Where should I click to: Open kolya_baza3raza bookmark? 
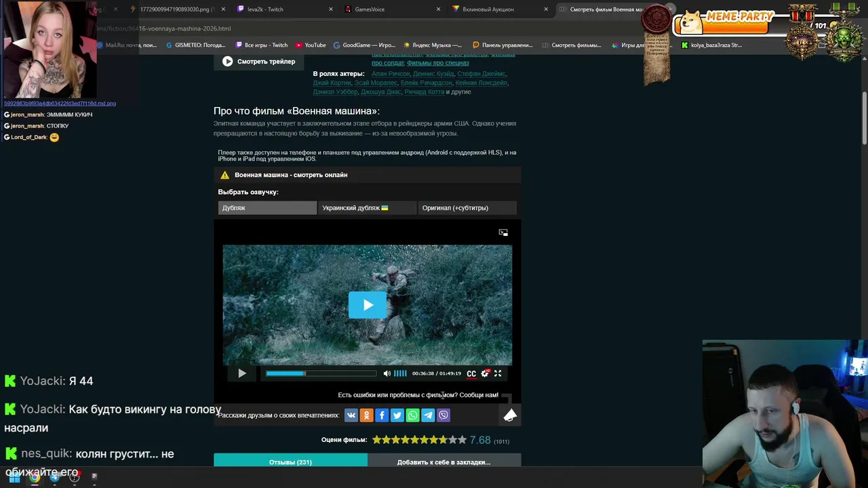pyautogui.click(x=712, y=45)
